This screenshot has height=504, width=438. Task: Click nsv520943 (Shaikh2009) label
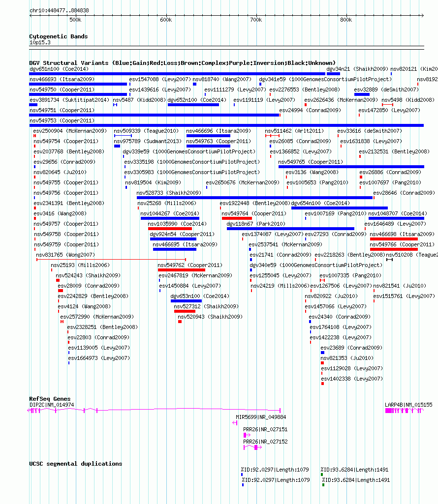pyautogui.click(x=210, y=317)
